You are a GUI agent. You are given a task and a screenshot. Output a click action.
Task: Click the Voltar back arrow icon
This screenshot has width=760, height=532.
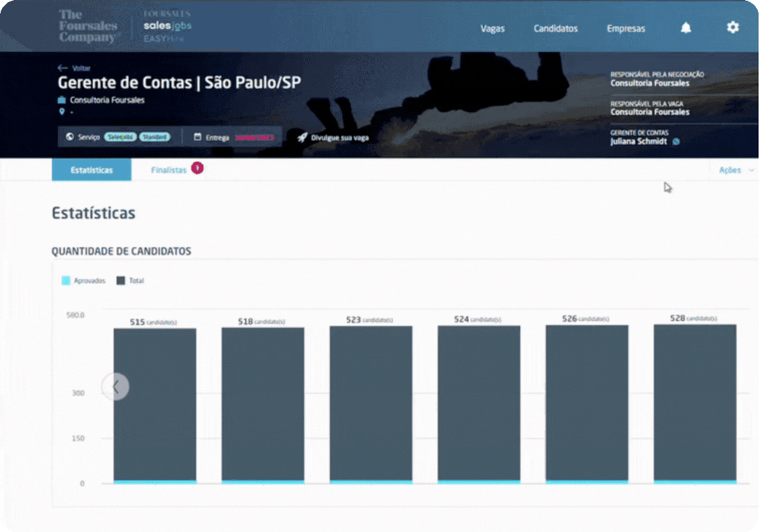click(62, 68)
